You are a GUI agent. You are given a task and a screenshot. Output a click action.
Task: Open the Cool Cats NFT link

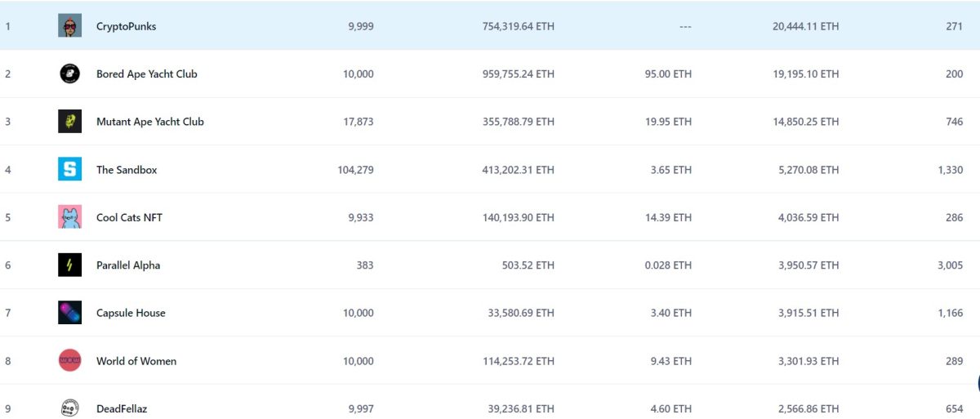(x=129, y=217)
